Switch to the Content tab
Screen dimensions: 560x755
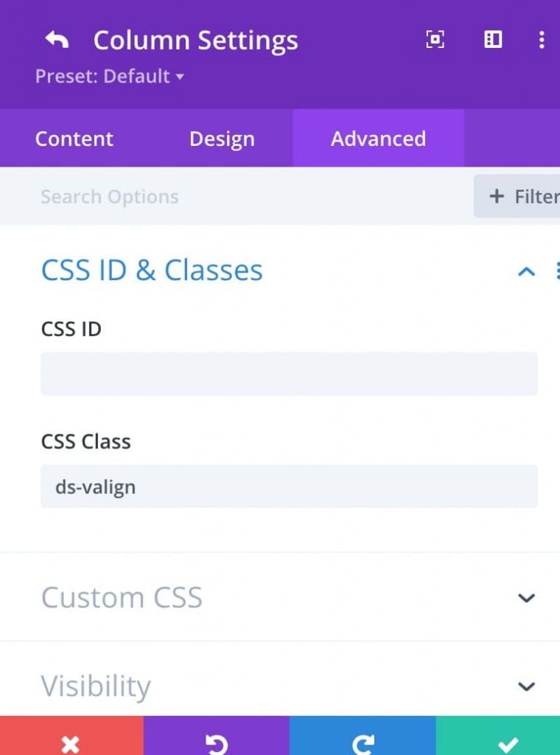(74, 139)
